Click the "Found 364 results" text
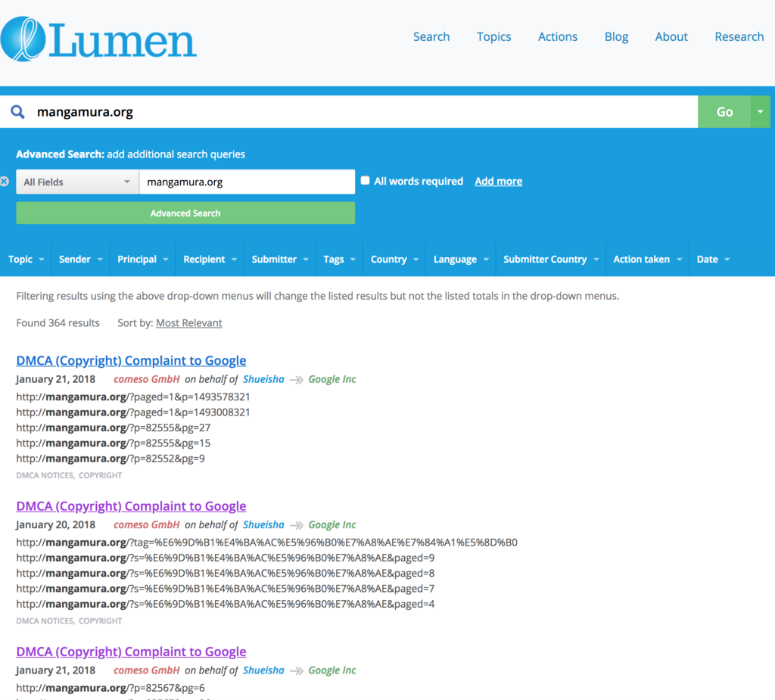Screen dimensions: 775x700 pos(58,323)
